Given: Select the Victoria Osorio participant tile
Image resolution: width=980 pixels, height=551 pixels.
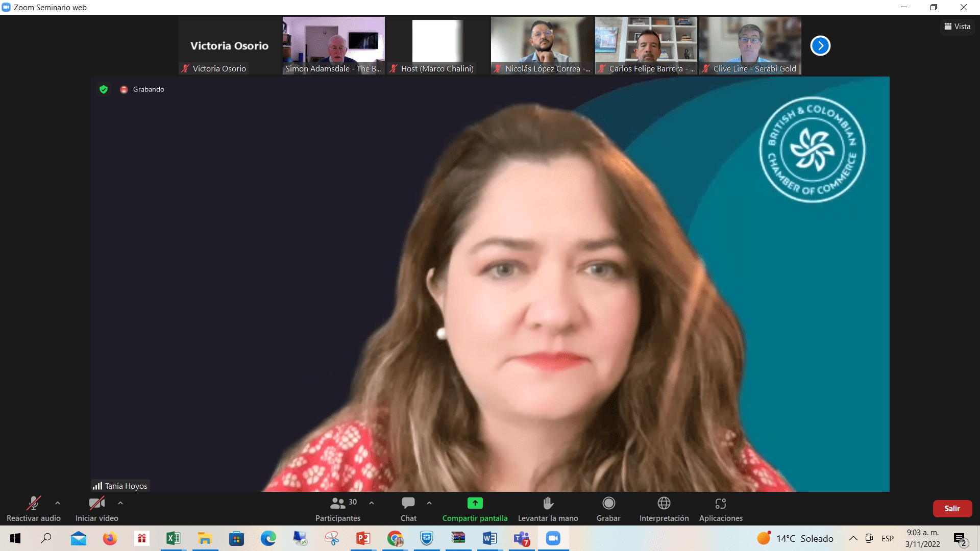Looking at the screenshot, I should tap(230, 46).
